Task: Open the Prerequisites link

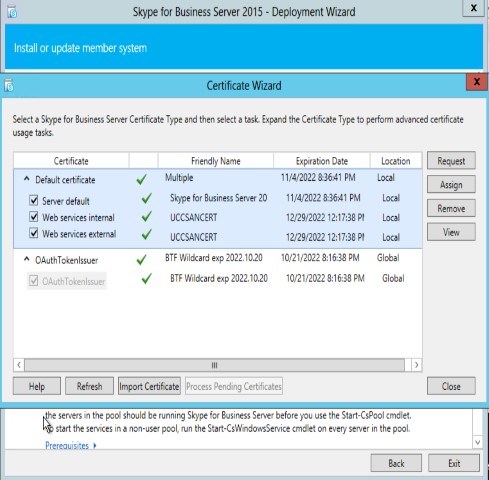Action: point(67,445)
